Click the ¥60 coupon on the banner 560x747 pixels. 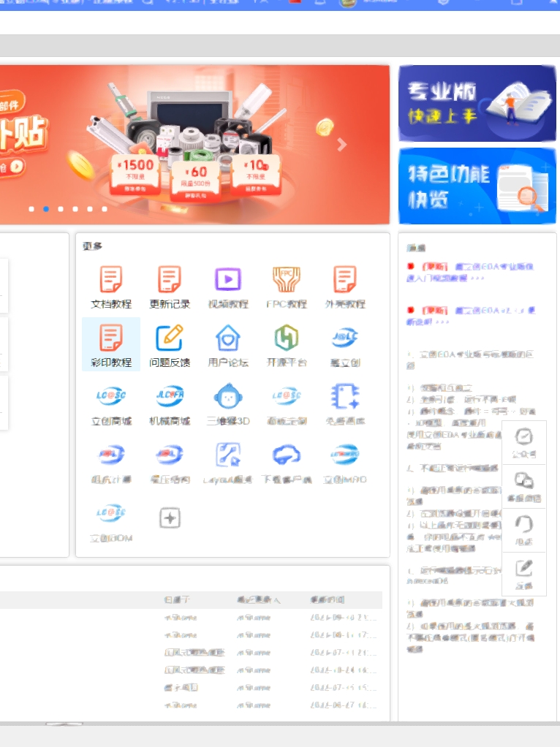click(x=196, y=181)
